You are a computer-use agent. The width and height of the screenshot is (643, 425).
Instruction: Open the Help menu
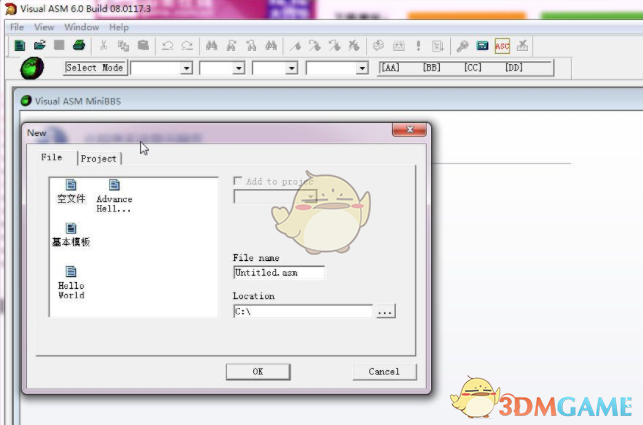coord(119,27)
